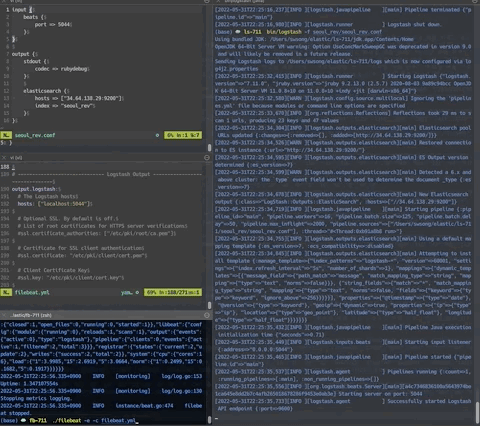Place cursor on 'elasticsearch {' line
The height and width of the screenshot is (426, 480).
[x=46, y=91]
